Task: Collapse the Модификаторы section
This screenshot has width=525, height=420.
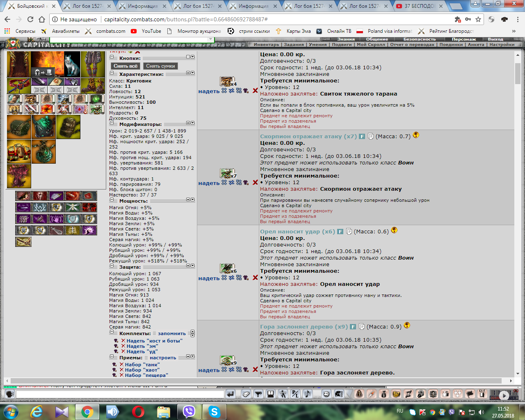Action: (x=112, y=123)
